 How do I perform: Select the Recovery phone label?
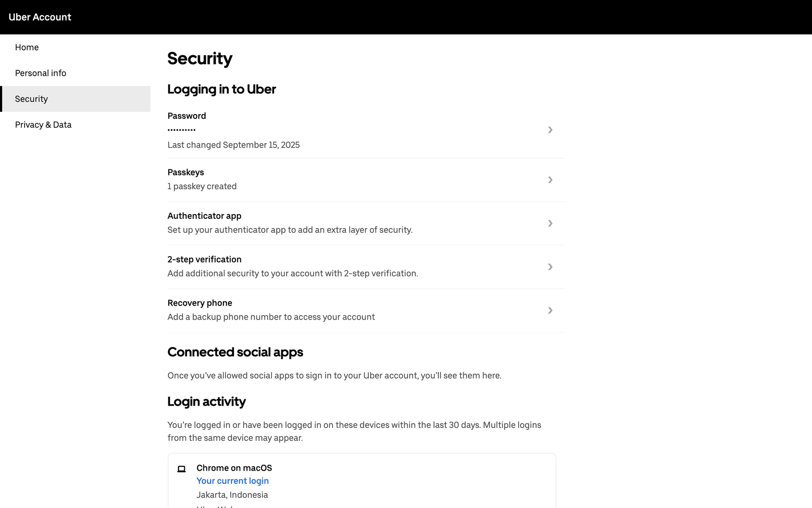click(200, 303)
